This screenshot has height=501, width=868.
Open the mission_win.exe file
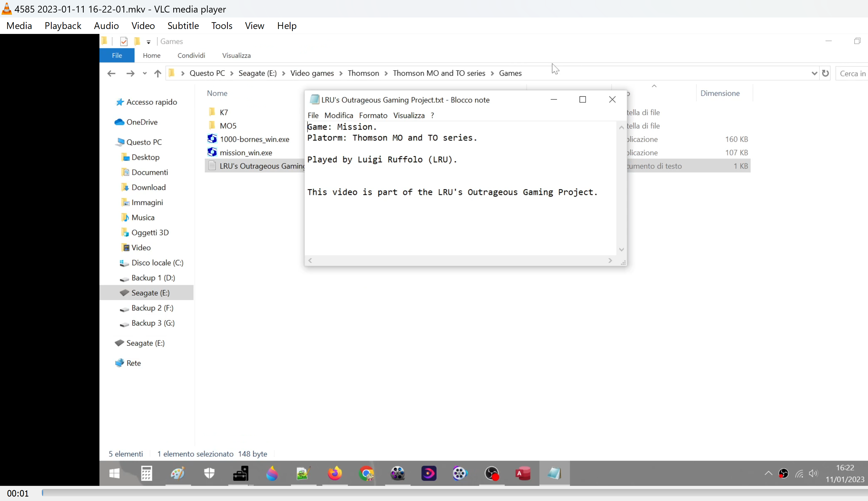246,152
